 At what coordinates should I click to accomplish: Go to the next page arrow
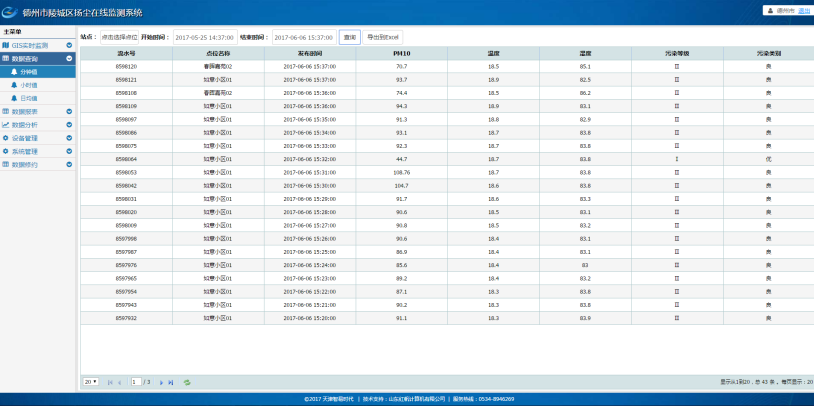162,382
